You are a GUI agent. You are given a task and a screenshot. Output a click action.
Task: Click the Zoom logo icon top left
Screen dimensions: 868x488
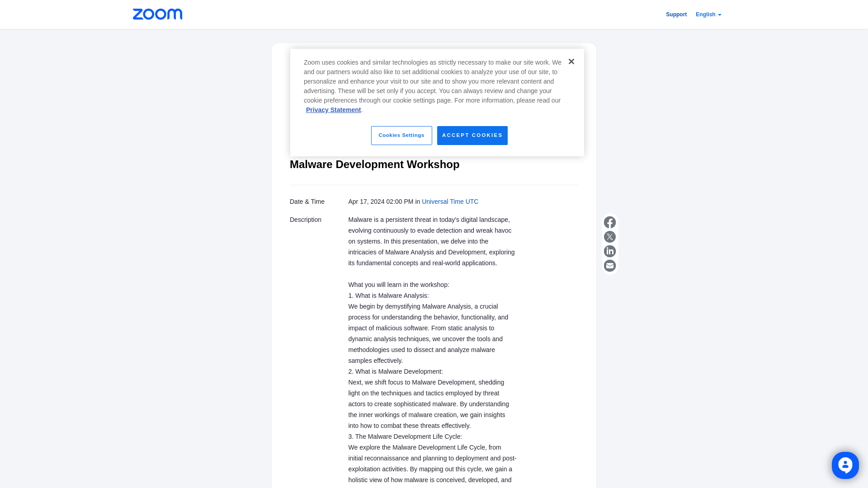pyautogui.click(x=157, y=14)
